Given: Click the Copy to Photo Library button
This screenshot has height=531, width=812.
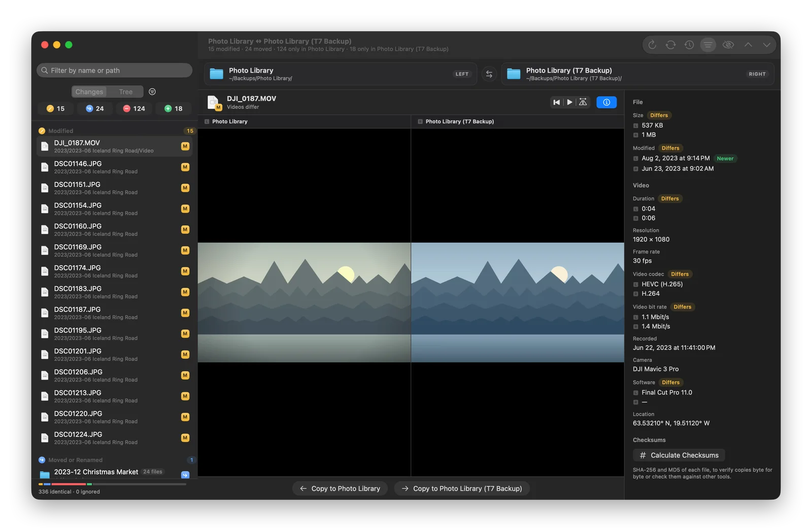Looking at the screenshot, I should pyautogui.click(x=340, y=488).
